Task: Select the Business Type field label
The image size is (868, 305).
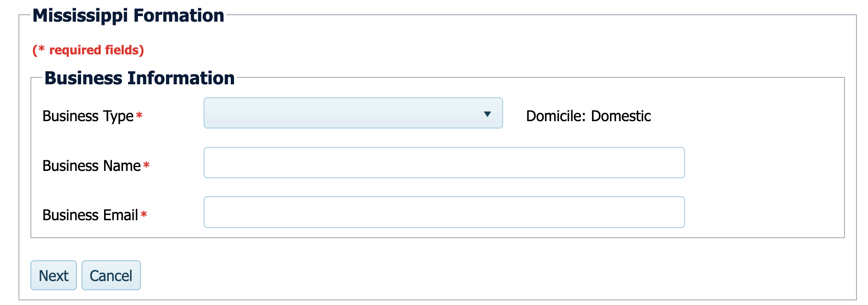Action: pos(88,116)
